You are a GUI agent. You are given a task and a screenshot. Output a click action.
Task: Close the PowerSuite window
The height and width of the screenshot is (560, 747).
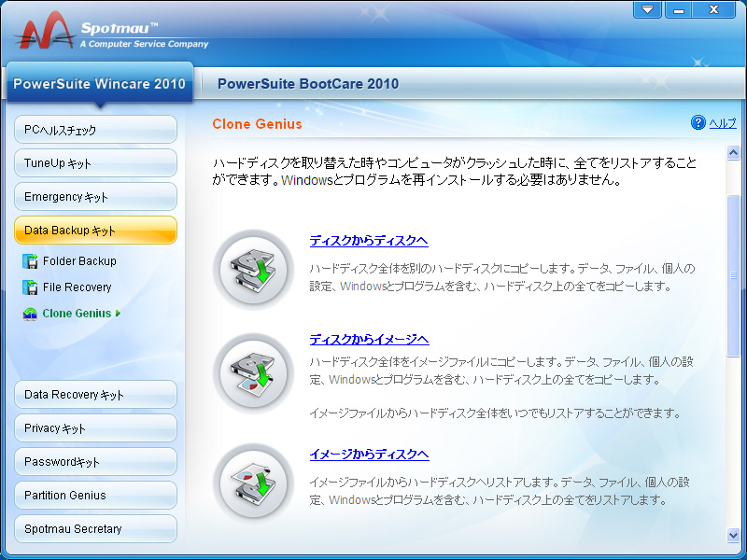(x=713, y=9)
